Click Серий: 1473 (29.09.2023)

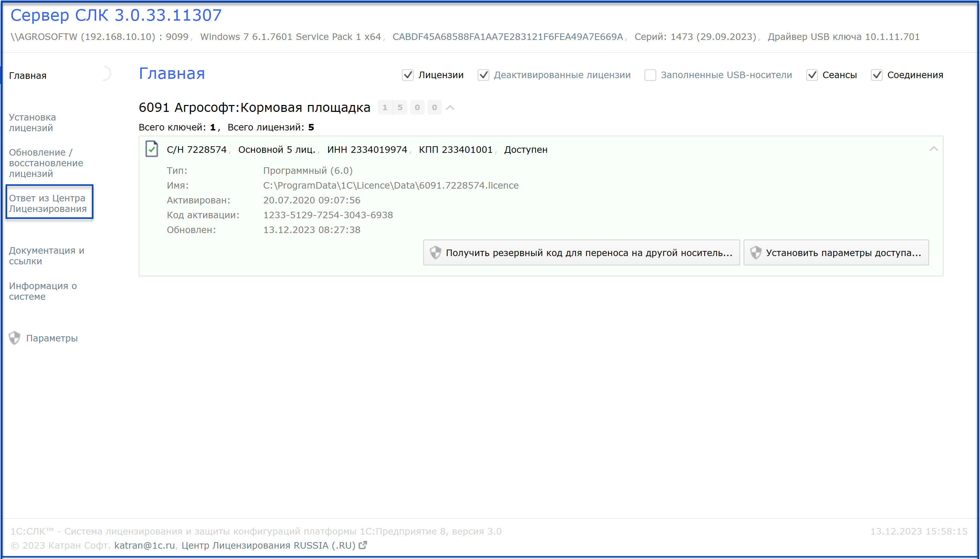pos(695,36)
